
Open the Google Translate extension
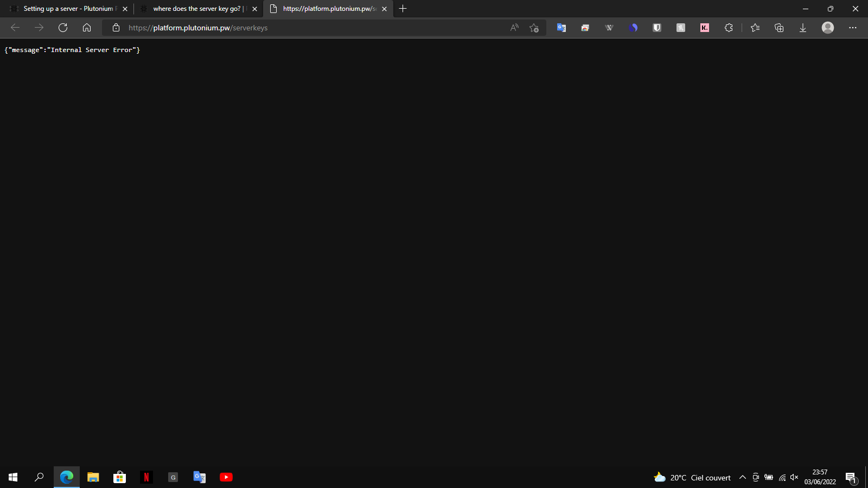pyautogui.click(x=561, y=28)
